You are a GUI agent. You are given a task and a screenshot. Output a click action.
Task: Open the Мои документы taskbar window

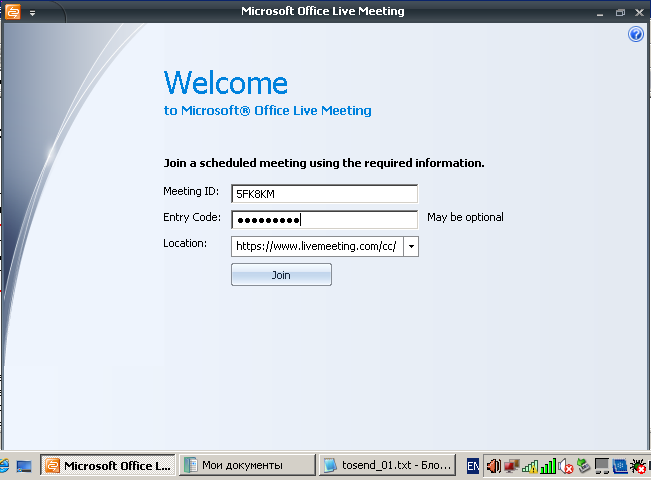[x=247, y=465]
